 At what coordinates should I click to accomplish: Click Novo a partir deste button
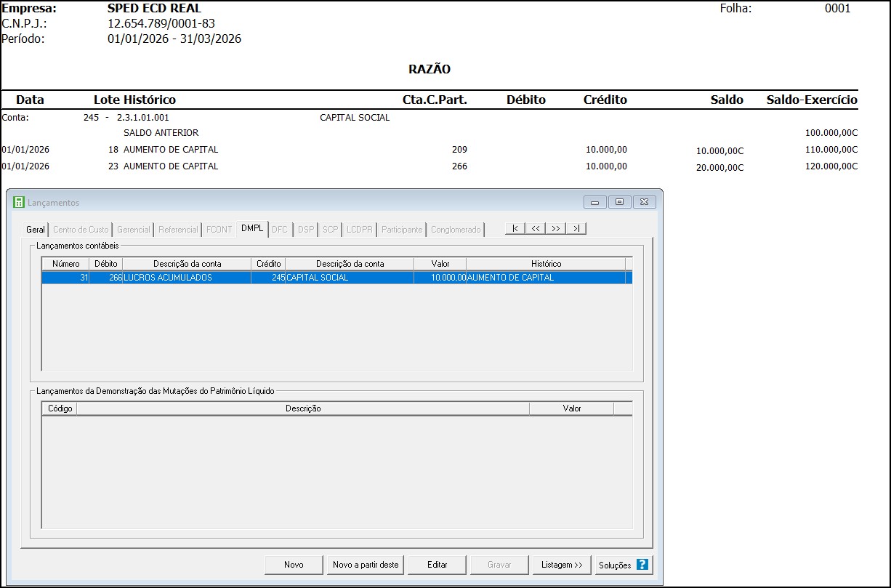click(x=366, y=565)
